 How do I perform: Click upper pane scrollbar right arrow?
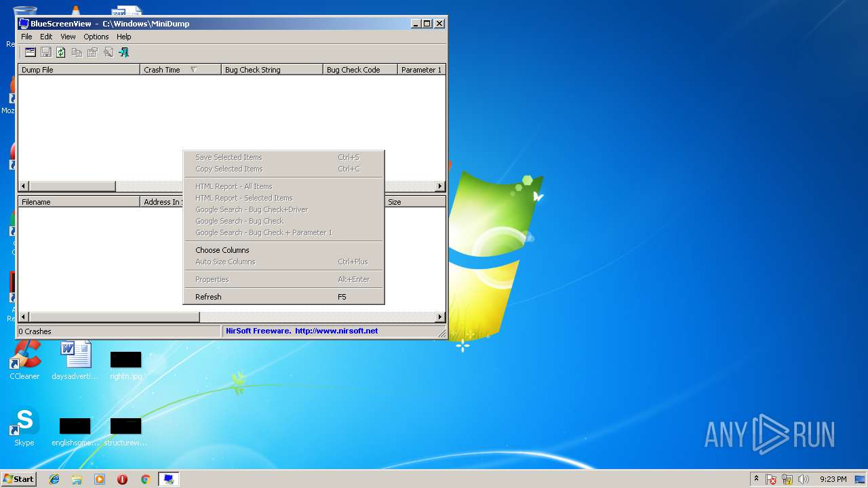tap(440, 186)
